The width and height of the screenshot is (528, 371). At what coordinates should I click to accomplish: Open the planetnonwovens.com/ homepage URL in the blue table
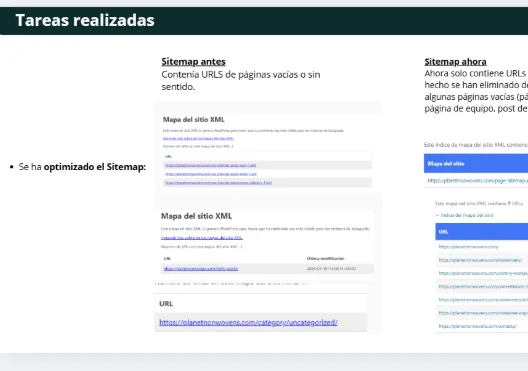[x=468, y=247]
